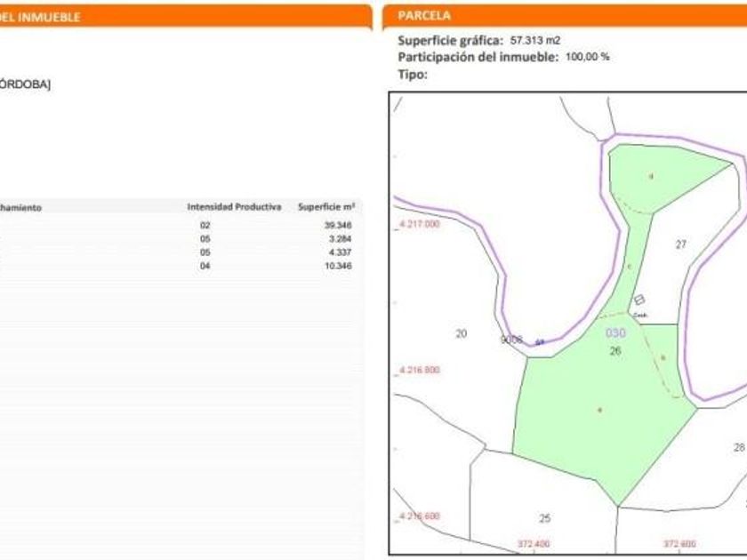Click the purple 030 parcel label

[615, 333]
